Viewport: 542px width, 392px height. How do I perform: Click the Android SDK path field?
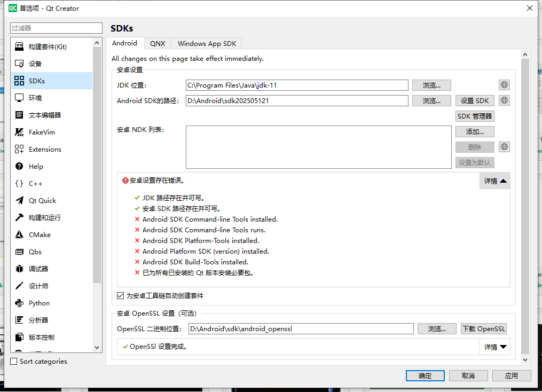click(x=297, y=100)
